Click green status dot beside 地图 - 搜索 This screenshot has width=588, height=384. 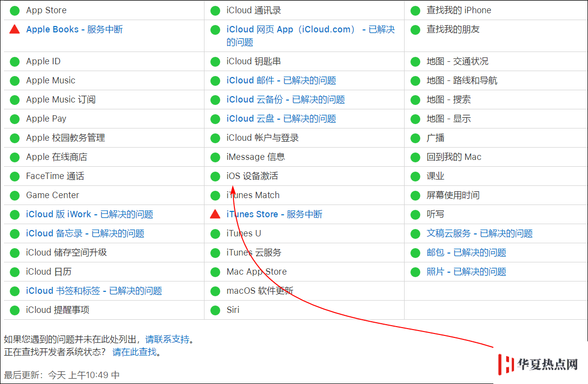point(415,100)
